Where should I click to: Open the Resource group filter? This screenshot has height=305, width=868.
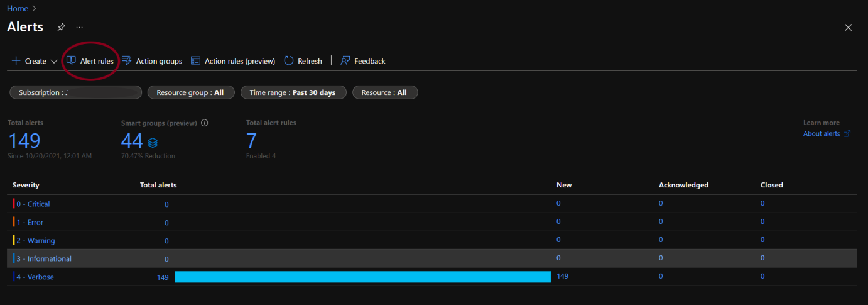(190, 92)
